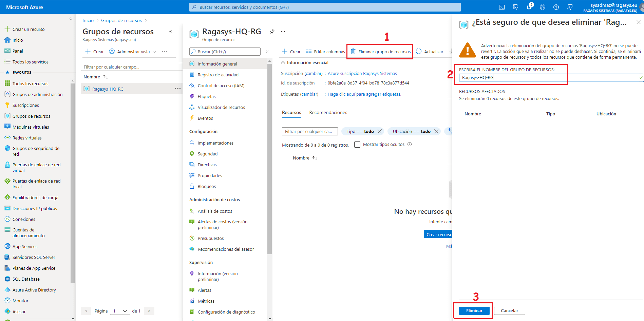Click the Crear recursos button
644x321 pixels.
point(438,234)
